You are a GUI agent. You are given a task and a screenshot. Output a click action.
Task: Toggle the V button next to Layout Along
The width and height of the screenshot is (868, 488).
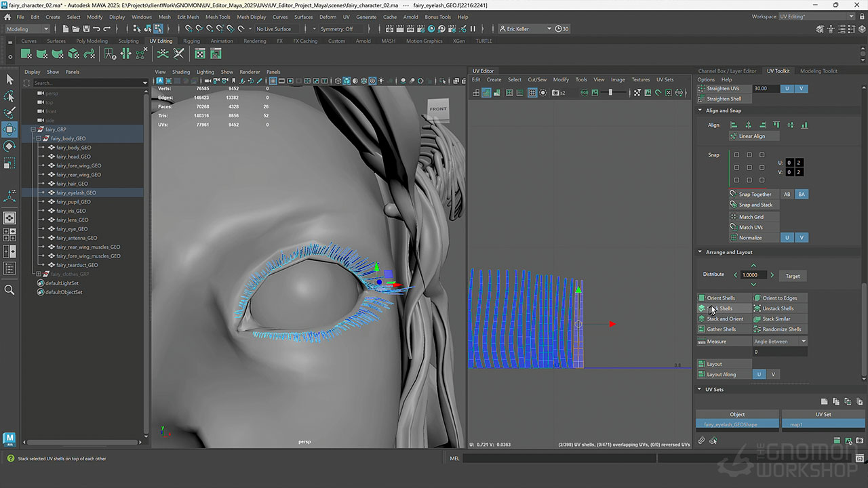[772, 374]
